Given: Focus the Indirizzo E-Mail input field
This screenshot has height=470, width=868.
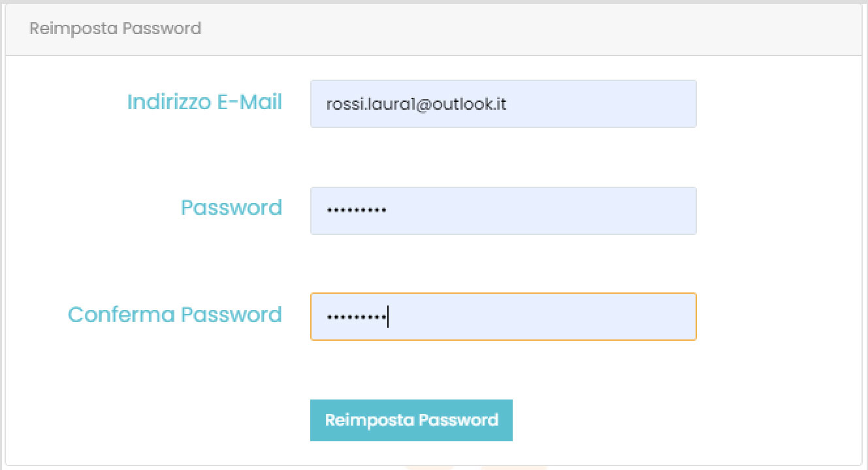Looking at the screenshot, I should pyautogui.click(x=503, y=104).
